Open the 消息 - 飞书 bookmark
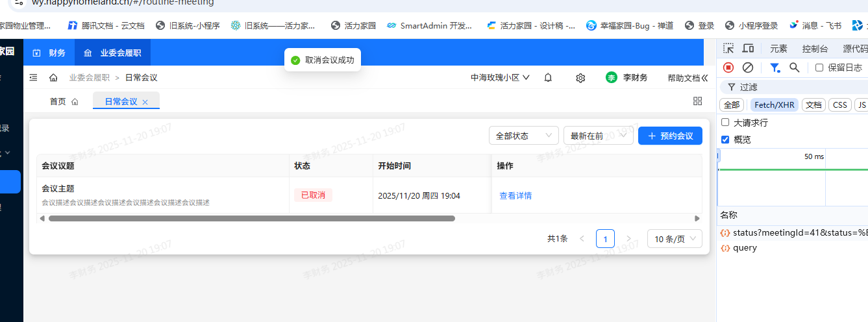868x322 pixels. [x=815, y=26]
